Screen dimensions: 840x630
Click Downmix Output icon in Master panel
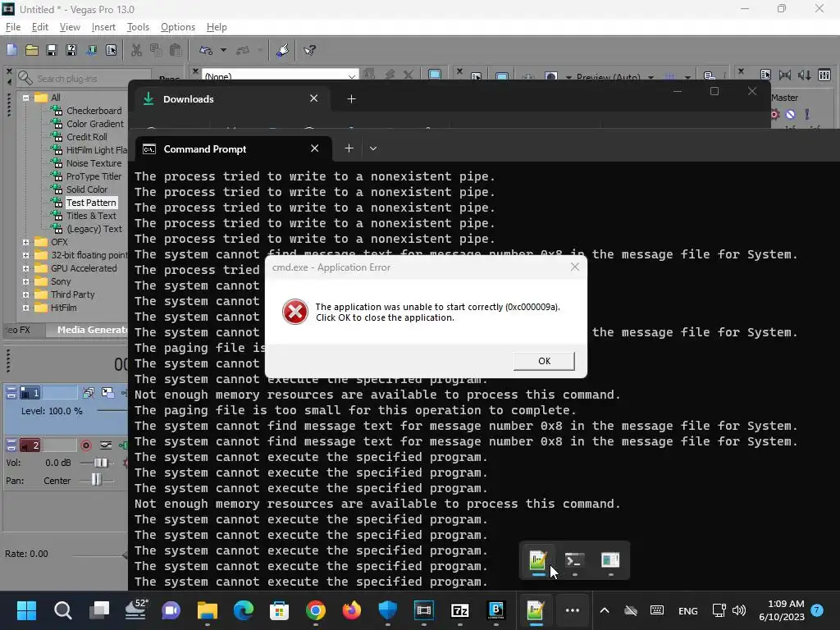[x=785, y=75]
